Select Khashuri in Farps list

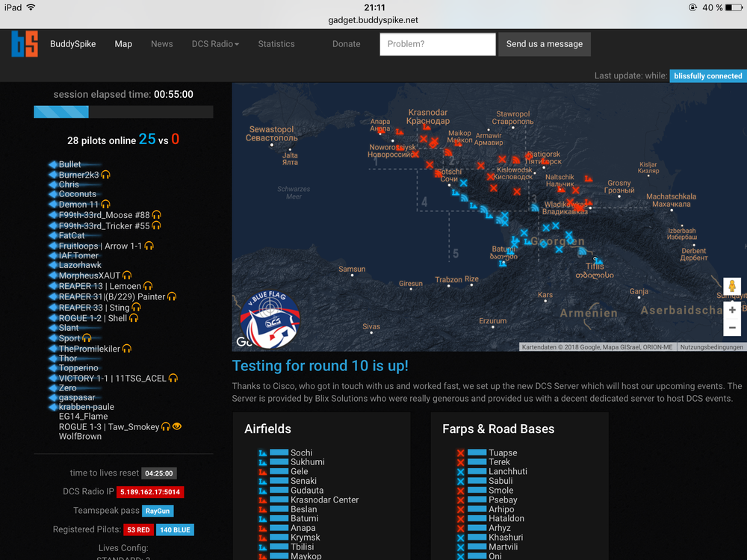pyautogui.click(x=506, y=537)
